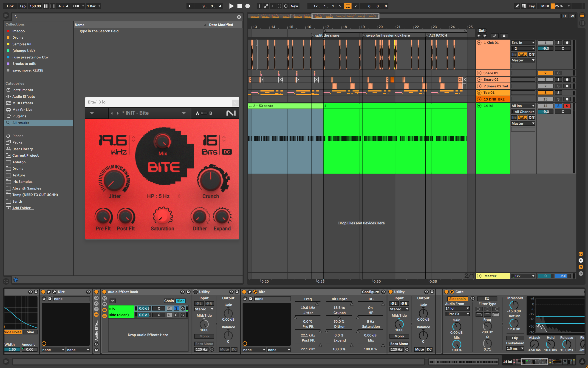This screenshot has height=368, width=588.
Task: Open Bite plug-in window wrench icon
Action: (255, 292)
